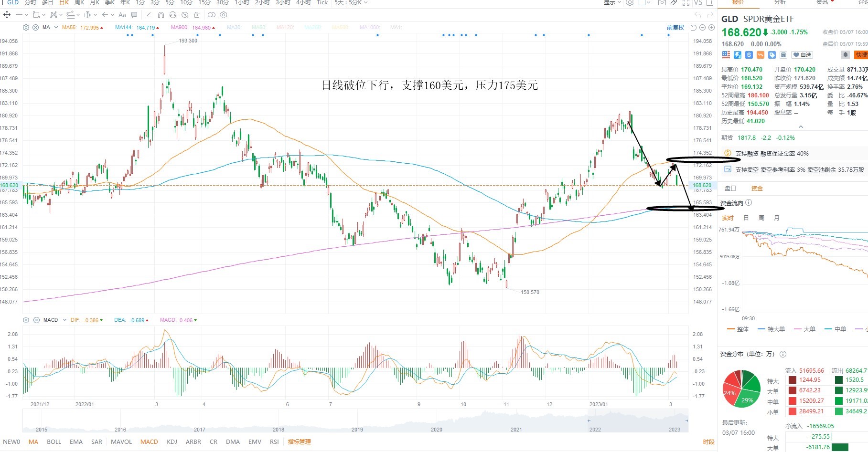
Task: Open price alert bell icon
Action: [x=845, y=55]
